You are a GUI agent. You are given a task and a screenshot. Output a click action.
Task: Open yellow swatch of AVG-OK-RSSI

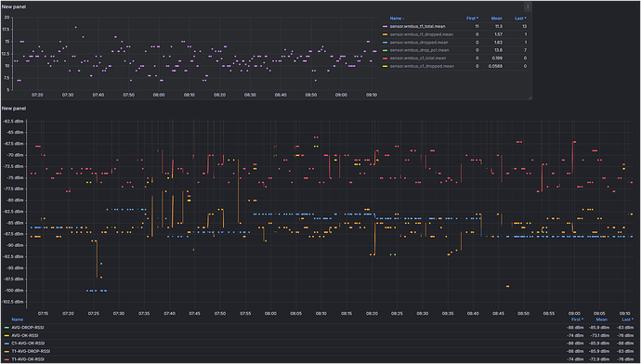point(7,335)
